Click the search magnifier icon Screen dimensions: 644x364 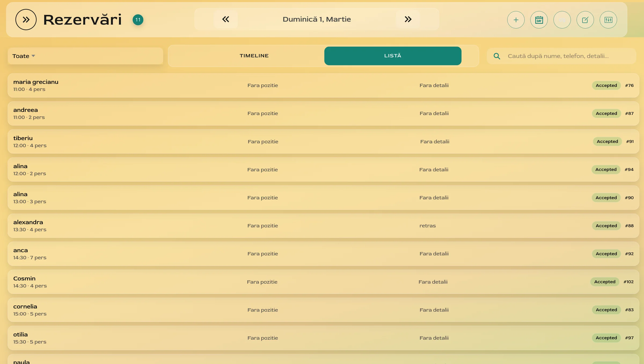pyautogui.click(x=497, y=56)
